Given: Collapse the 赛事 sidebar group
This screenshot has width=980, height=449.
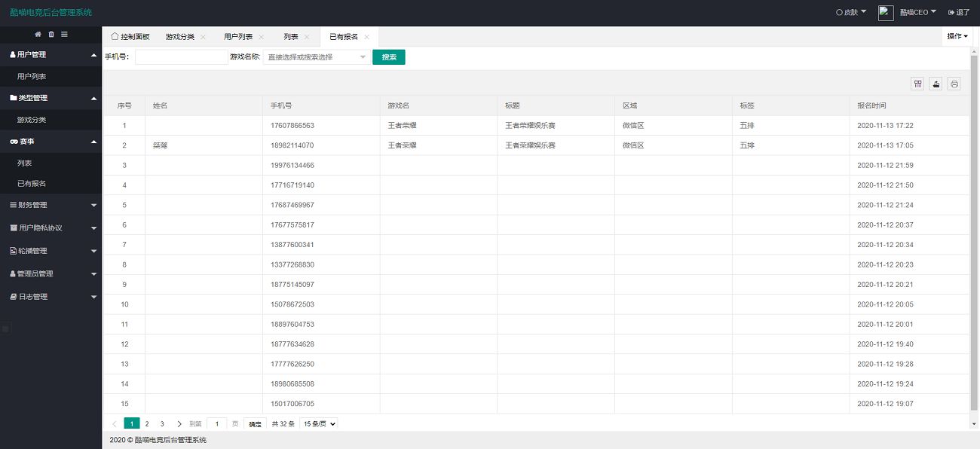Looking at the screenshot, I should coord(51,142).
